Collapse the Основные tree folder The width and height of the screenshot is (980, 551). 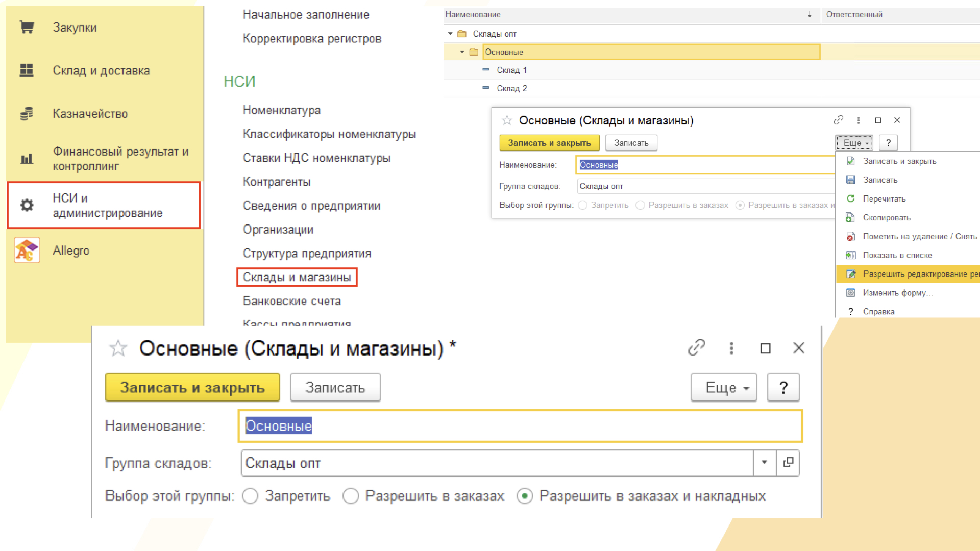coord(462,52)
